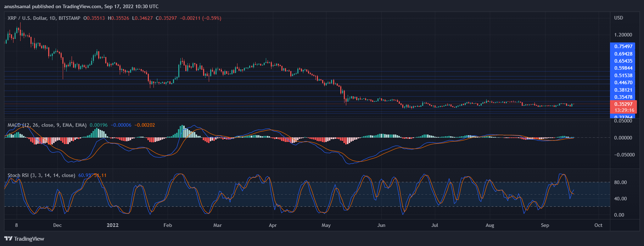Click the Stoch RSI 40.00 axis value

point(620,199)
